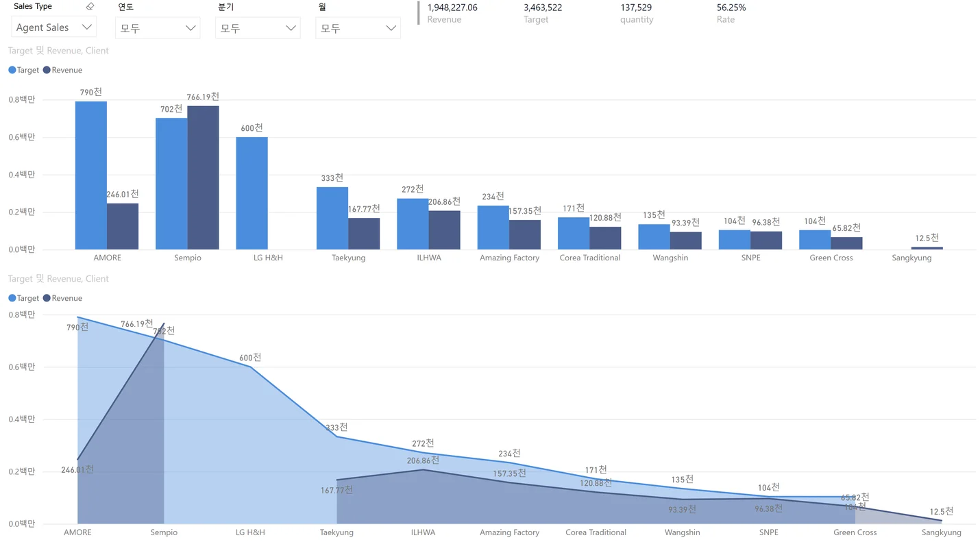Select Target legend in the area chart

24,298
